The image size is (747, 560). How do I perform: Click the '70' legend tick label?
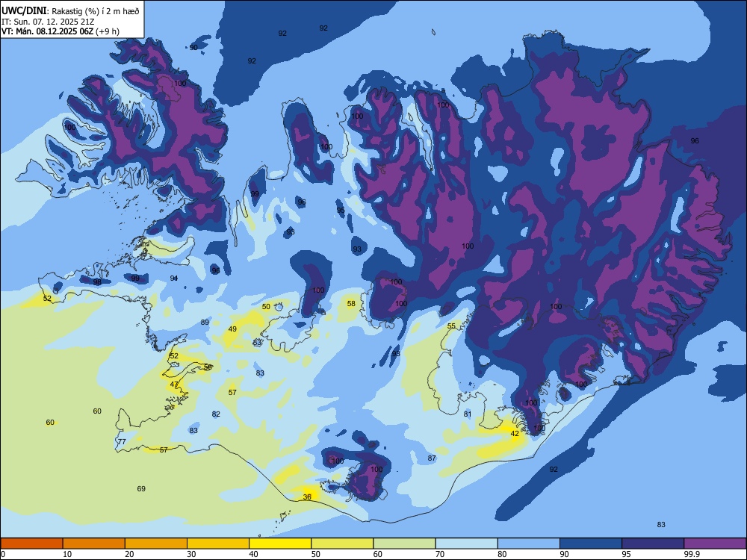(x=440, y=554)
